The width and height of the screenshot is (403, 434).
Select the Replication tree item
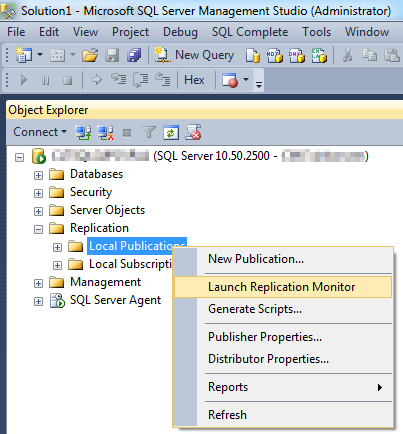[99, 228]
